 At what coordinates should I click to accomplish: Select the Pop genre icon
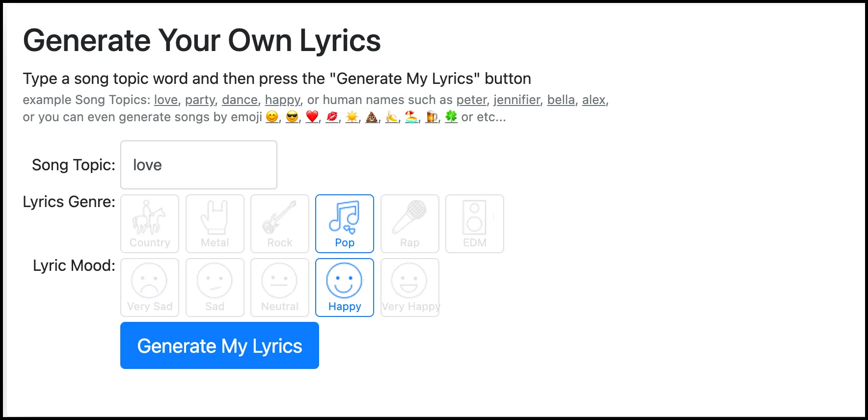(x=344, y=224)
